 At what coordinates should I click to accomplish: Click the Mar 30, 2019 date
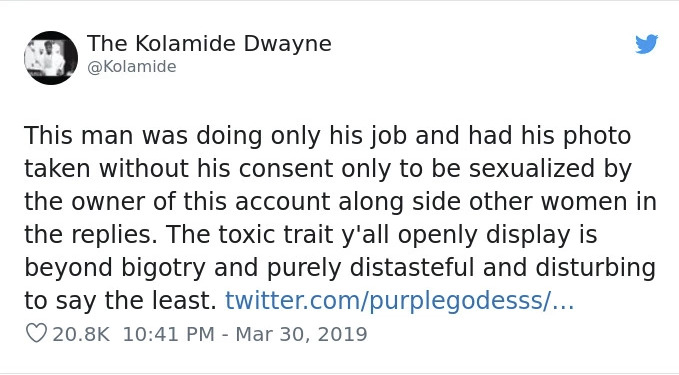301,334
